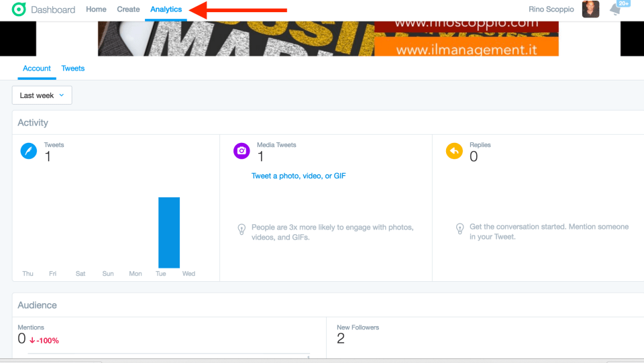This screenshot has width=644, height=363.
Task: Click the blue Tweets feather icon
Action: (x=28, y=151)
